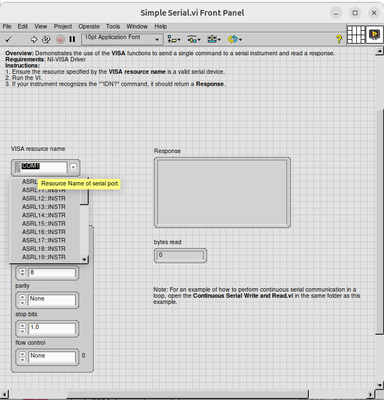Select ASRL15::INSTR from the list

[x=44, y=224]
